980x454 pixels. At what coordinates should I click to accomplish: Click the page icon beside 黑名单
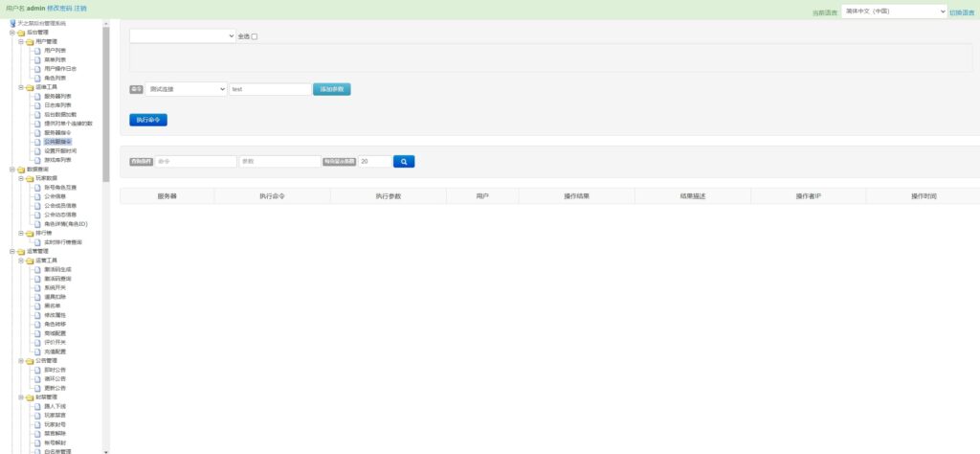pyautogui.click(x=37, y=306)
